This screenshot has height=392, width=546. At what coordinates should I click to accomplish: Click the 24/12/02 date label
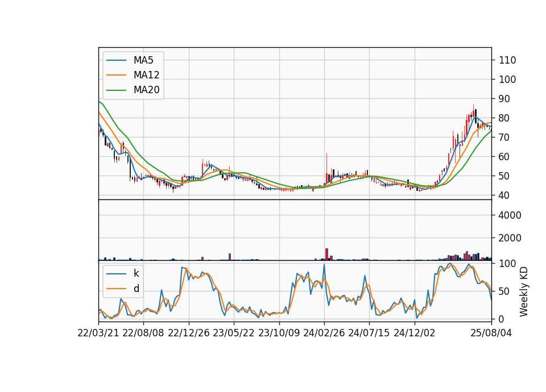[415, 333]
